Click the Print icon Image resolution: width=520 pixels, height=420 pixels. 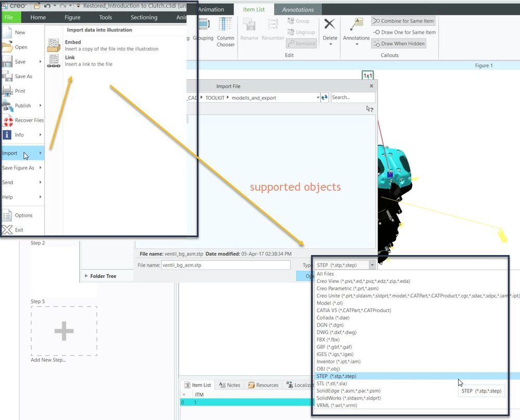point(7,91)
